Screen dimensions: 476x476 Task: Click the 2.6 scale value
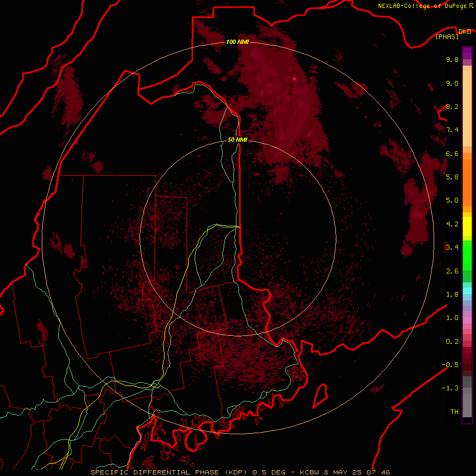(x=452, y=271)
